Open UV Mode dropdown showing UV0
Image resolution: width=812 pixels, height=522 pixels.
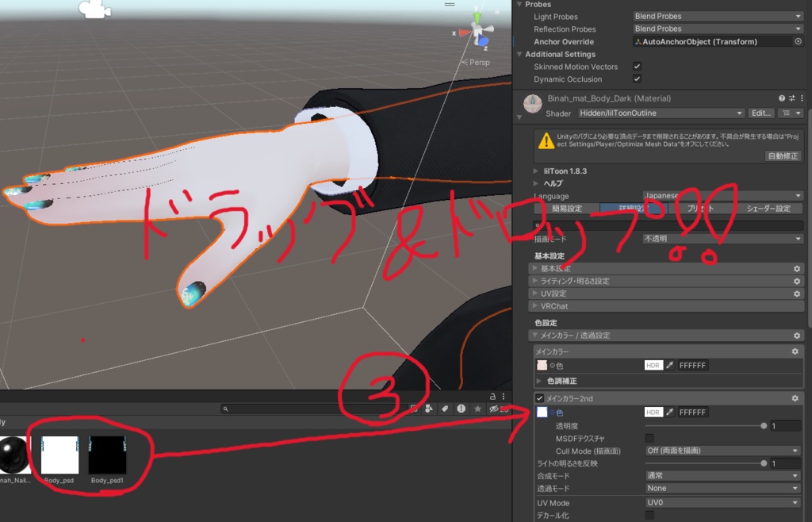pos(723,502)
